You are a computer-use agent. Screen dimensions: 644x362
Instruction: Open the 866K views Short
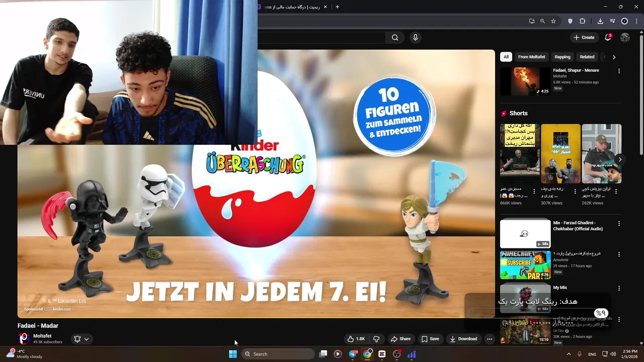[520, 154]
